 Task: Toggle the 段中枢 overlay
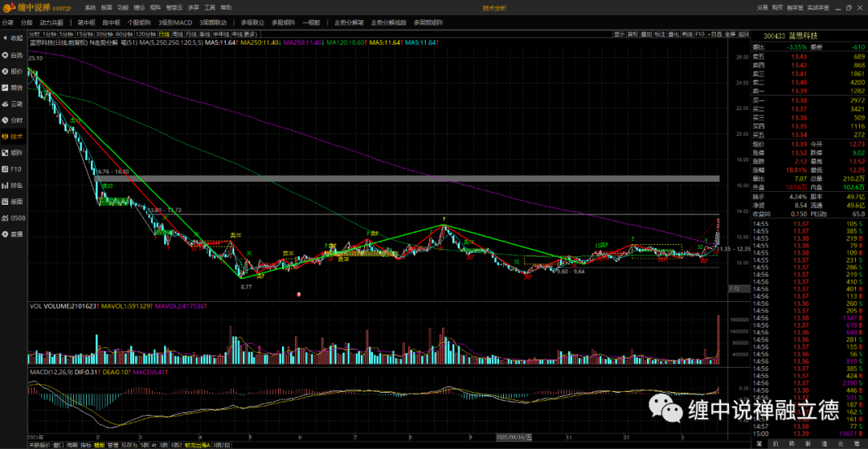point(111,22)
